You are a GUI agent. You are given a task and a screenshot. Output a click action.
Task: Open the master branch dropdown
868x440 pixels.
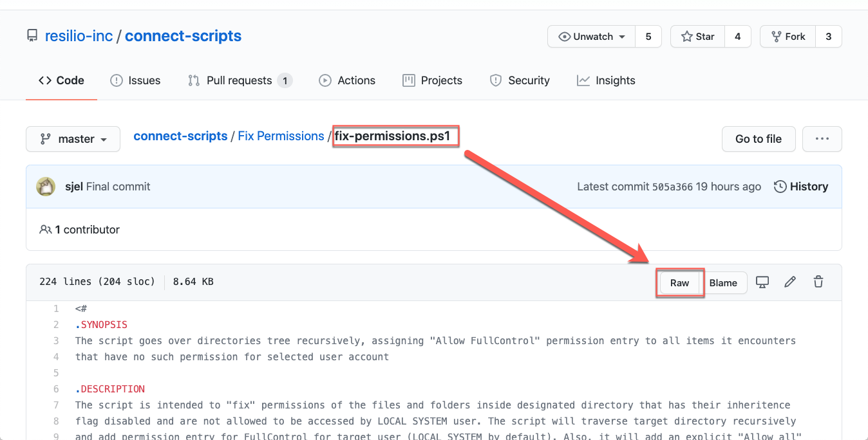click(73, 139)
